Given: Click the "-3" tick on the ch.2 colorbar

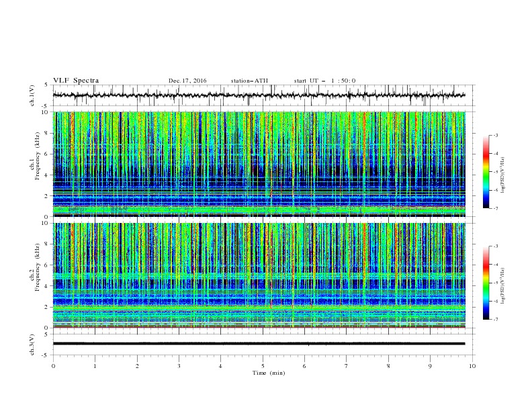Looking at the screenshot, I should coord(495,246).
